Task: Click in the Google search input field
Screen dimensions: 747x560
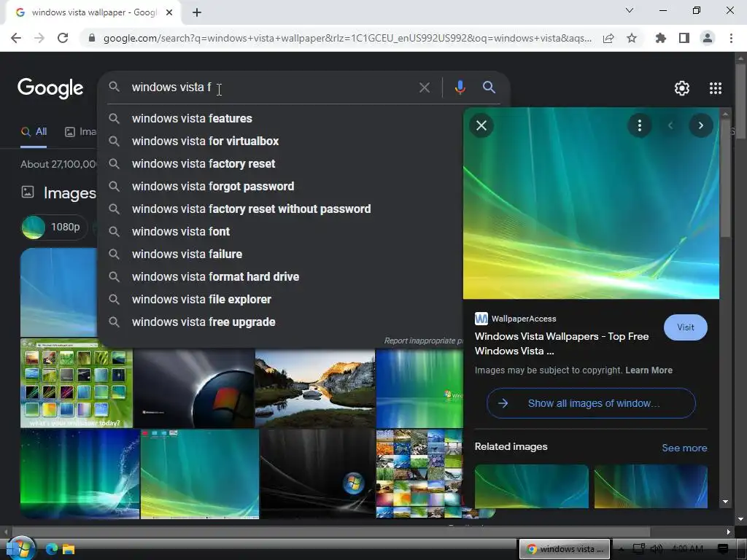Action: pos(271,87)
